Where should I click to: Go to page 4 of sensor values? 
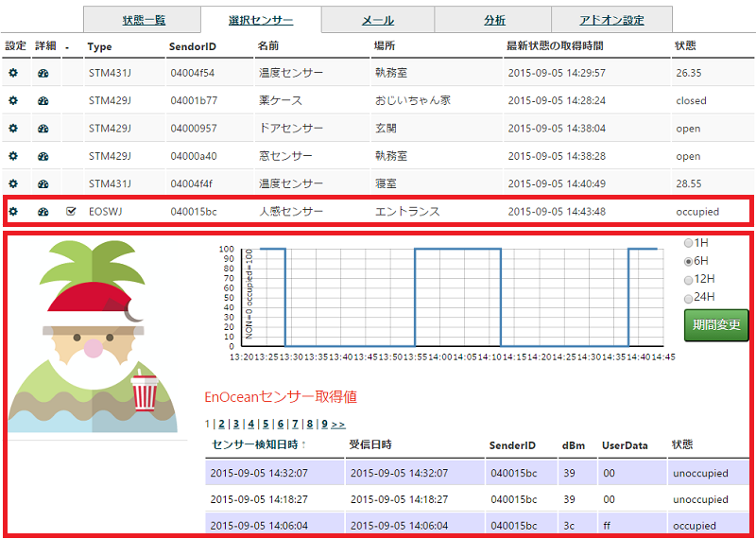[x=250, y=425]
